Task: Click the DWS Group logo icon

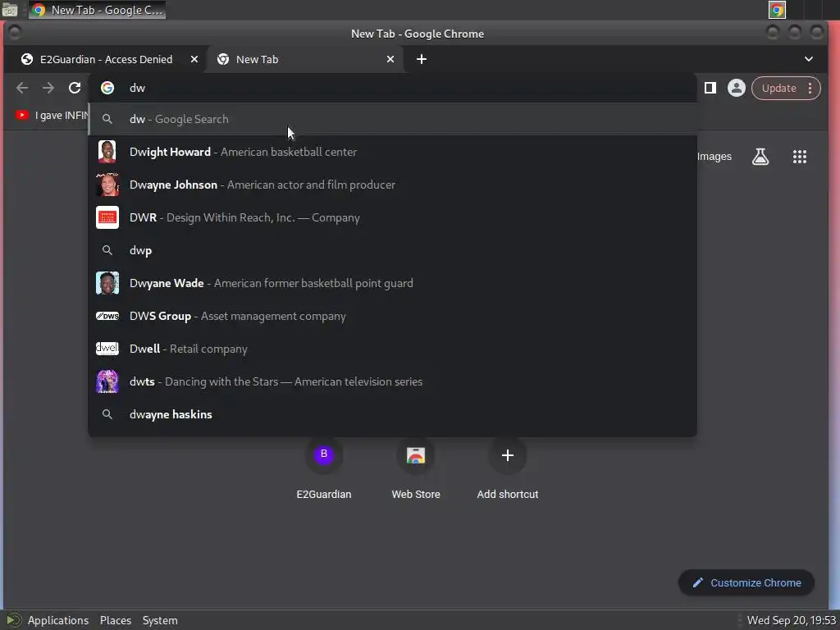Action: point(107,316)
